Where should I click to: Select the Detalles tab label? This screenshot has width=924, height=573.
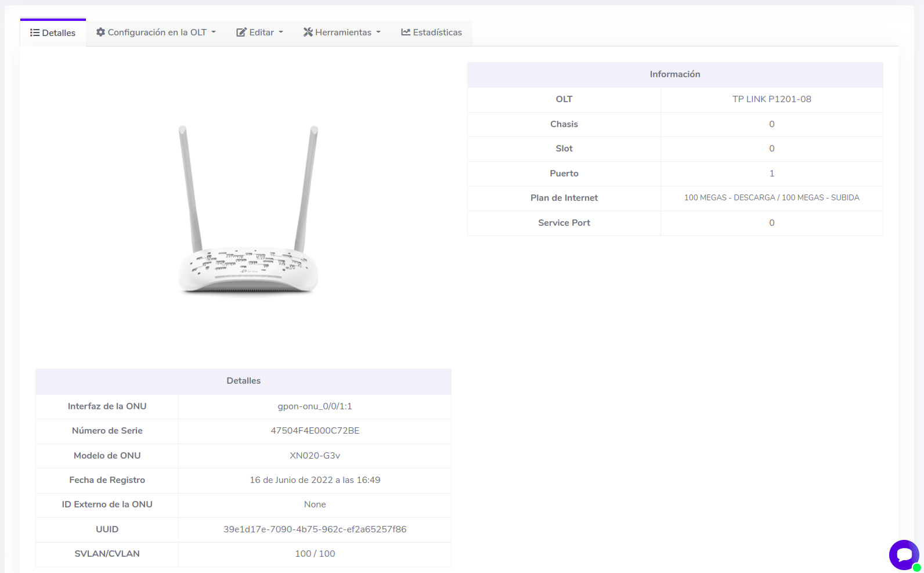[59, 33]
